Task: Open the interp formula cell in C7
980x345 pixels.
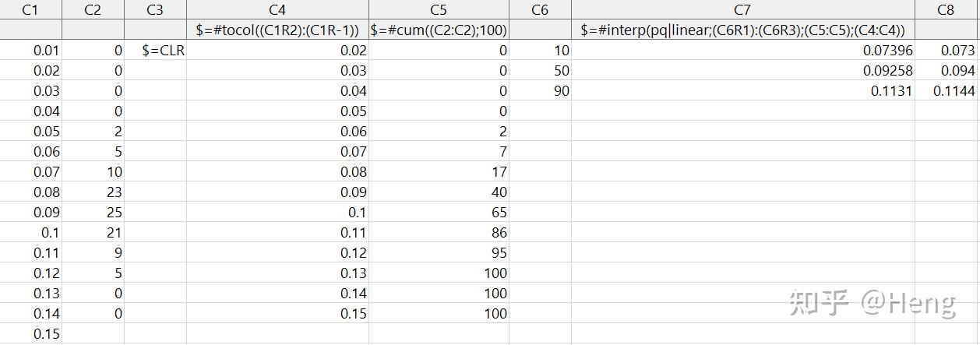Action: click(742, 30)
